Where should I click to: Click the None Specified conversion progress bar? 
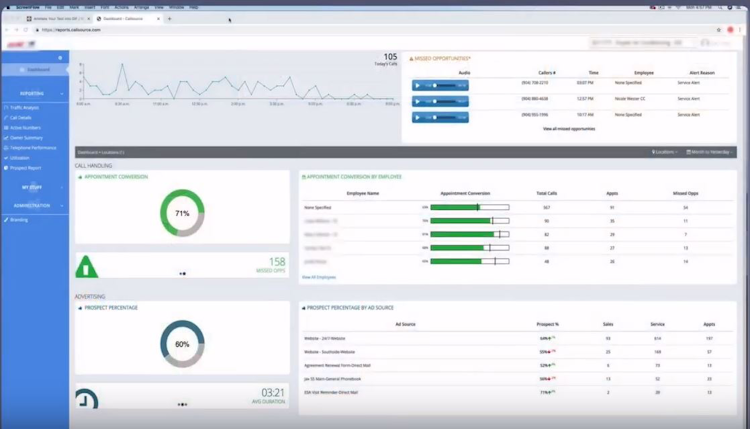tap(470, 208)
